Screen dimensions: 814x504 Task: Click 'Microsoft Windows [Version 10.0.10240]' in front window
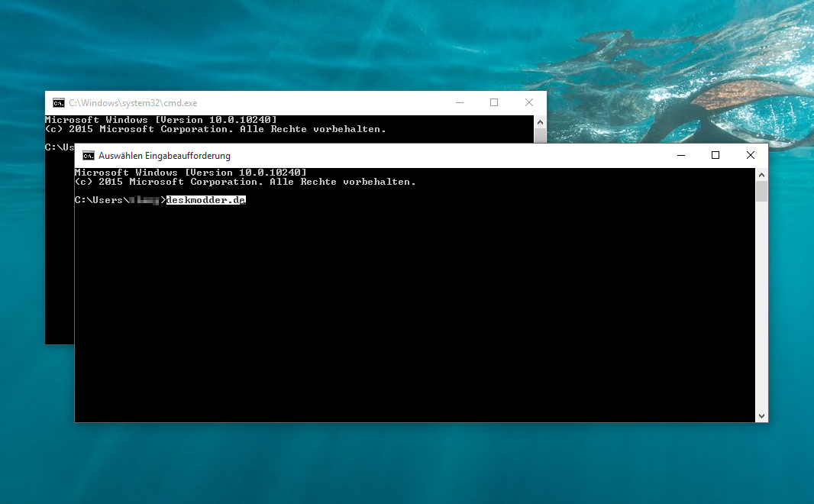(191, 173)
